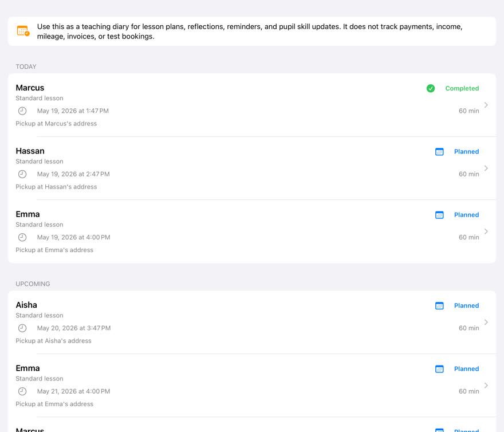Click the green Completed checkmark icon for Marcus

point(430,88)
